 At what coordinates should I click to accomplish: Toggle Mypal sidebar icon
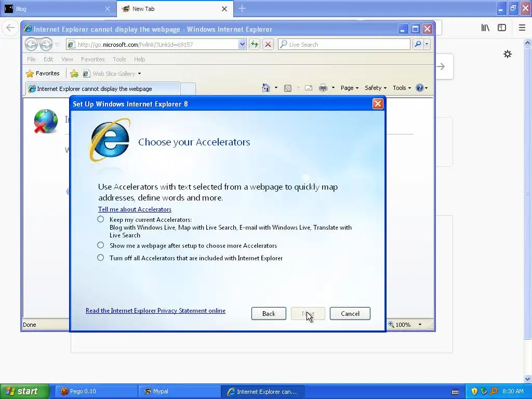[502, 28]
